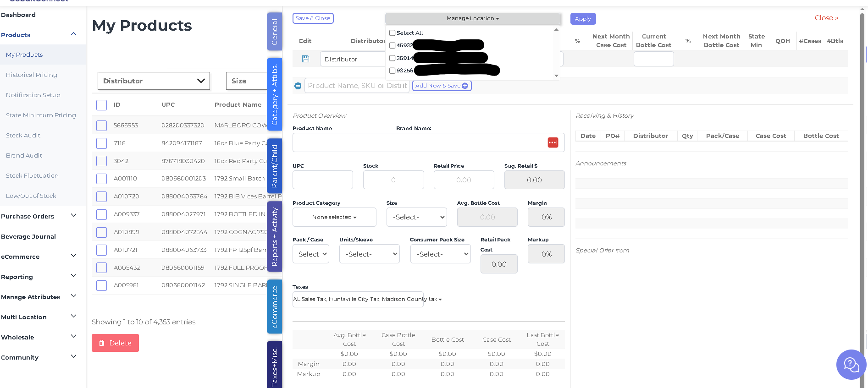Collapse the Products sidebar section
This screenshot has height=388, width=868.
pyautogui.click(x=73, y=34)
